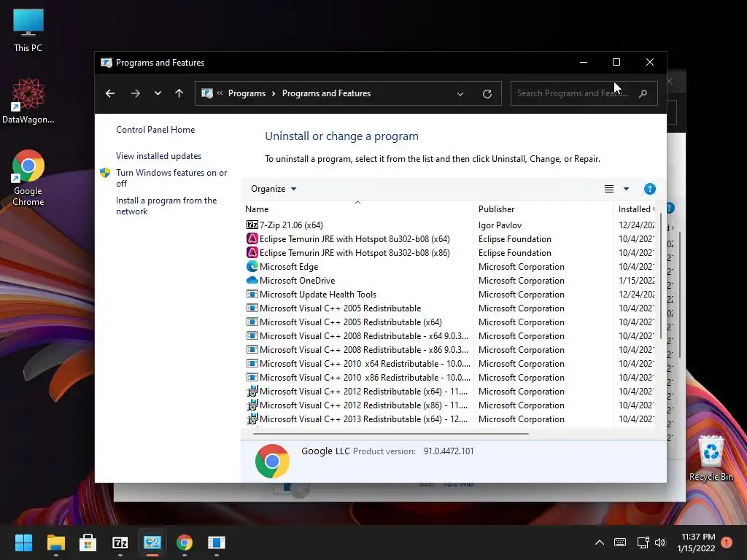Viewport: 747px width, 560px height.
Task: Open File Explorer from taskbar
Action: pyautogui.click(x=55, y=542)
